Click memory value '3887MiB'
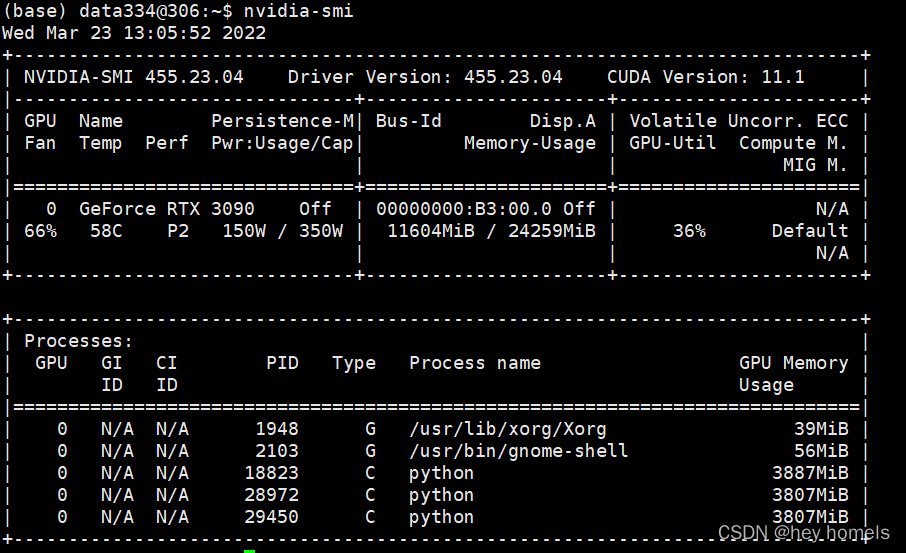Viewport: 906px width, 553px height. point(810,473)
